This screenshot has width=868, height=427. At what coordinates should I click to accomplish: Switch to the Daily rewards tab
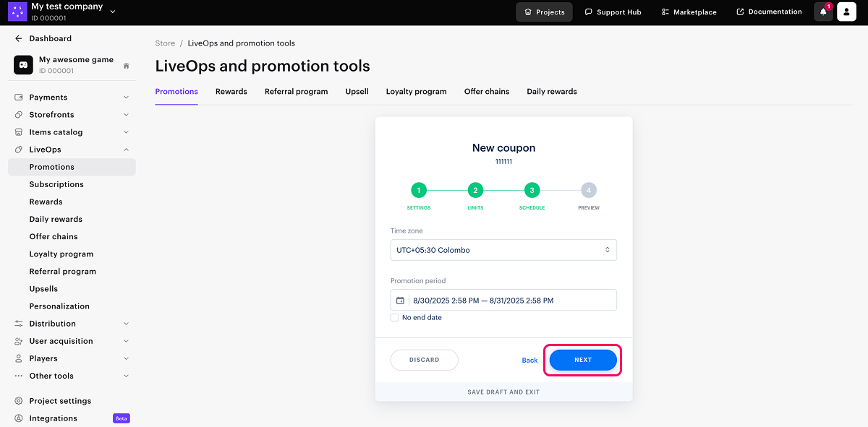click(x=551, y=92)
